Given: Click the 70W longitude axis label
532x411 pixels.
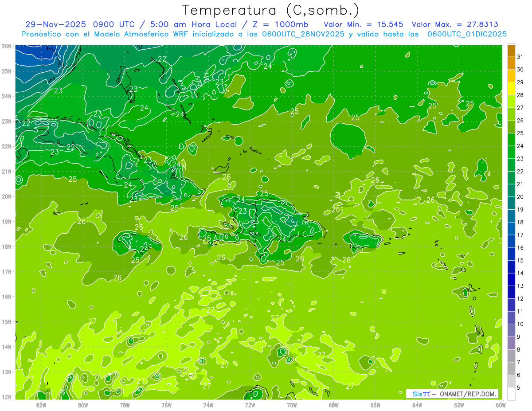Looking at the screenshot, I should [x=292, y=404].
